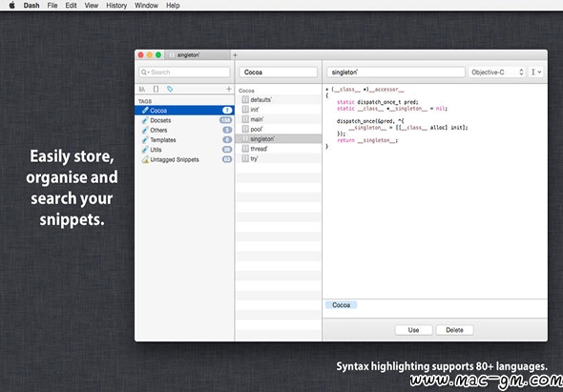This screenshot has width=563, height=392.
Task: Select the Cocoa tag in sidebar
Action: coord(184,111)
